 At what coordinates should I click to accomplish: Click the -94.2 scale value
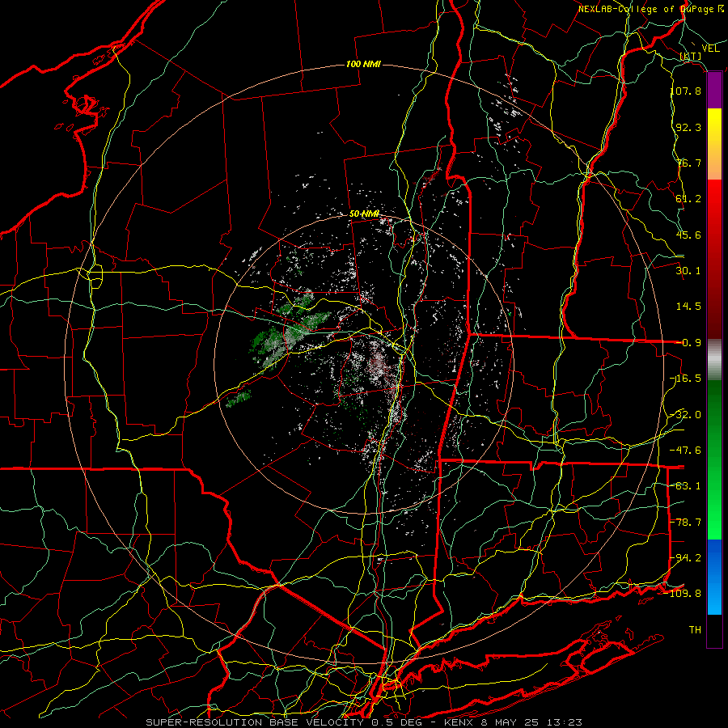686,557
